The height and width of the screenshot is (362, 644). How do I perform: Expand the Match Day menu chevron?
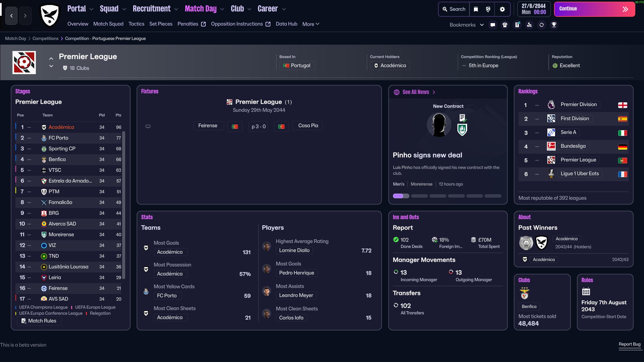(222, 9)
